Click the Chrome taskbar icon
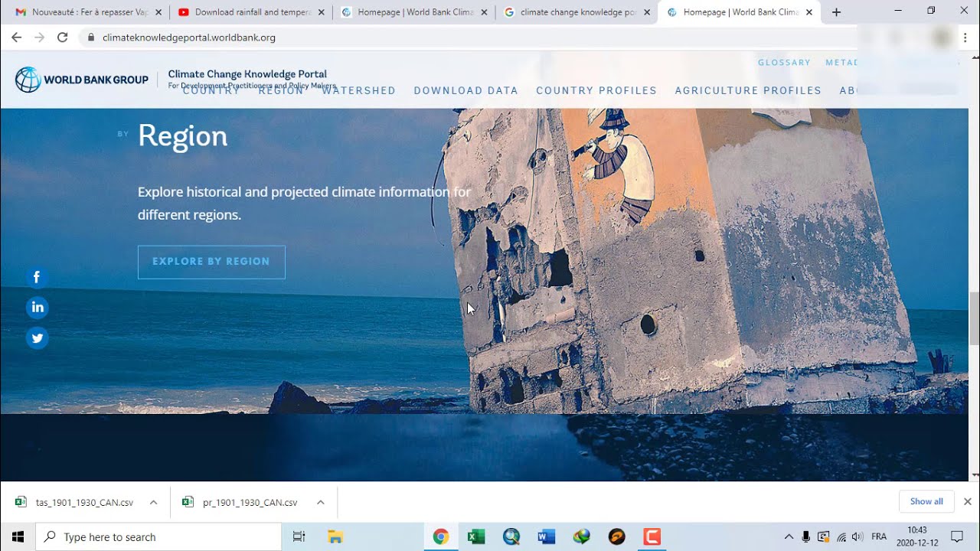980x551 pixels. (440, 536)
